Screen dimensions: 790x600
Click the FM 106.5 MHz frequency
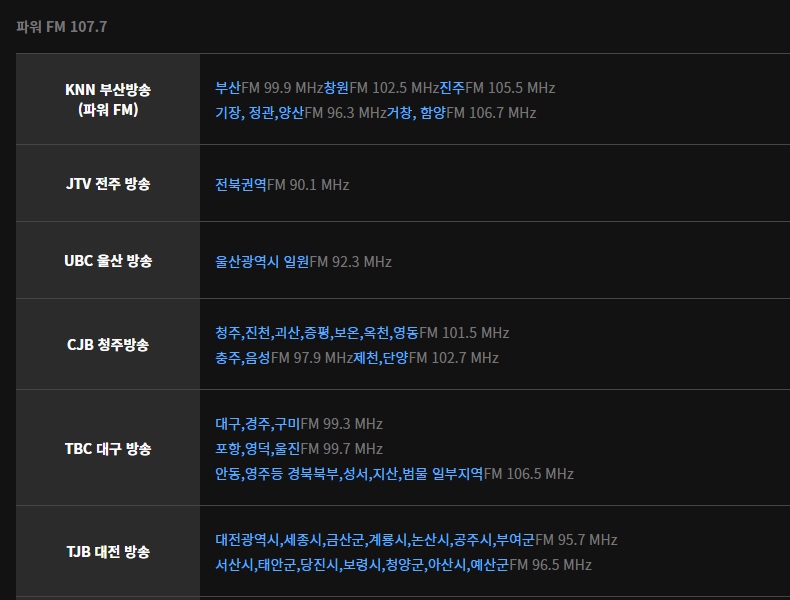529,474
